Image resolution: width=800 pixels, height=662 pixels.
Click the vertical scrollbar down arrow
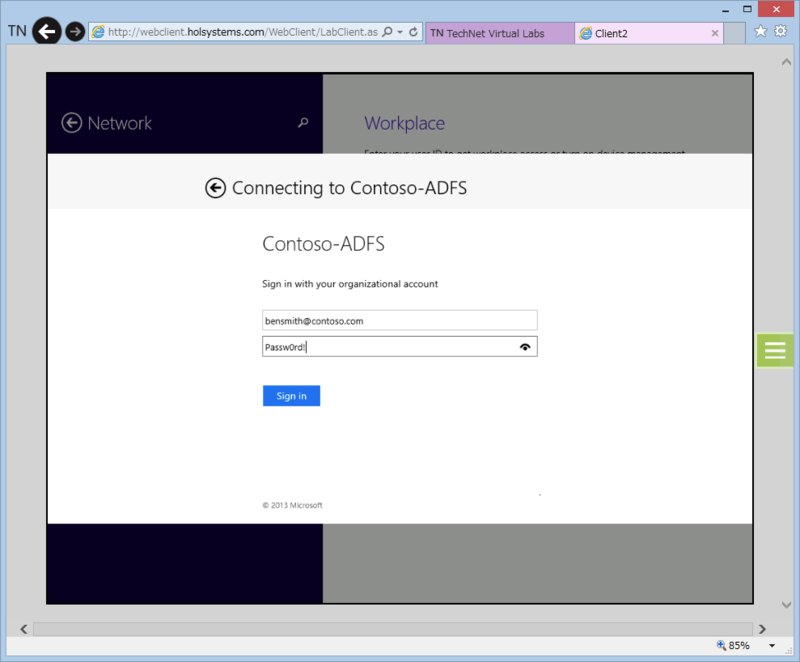coord(786,605)
